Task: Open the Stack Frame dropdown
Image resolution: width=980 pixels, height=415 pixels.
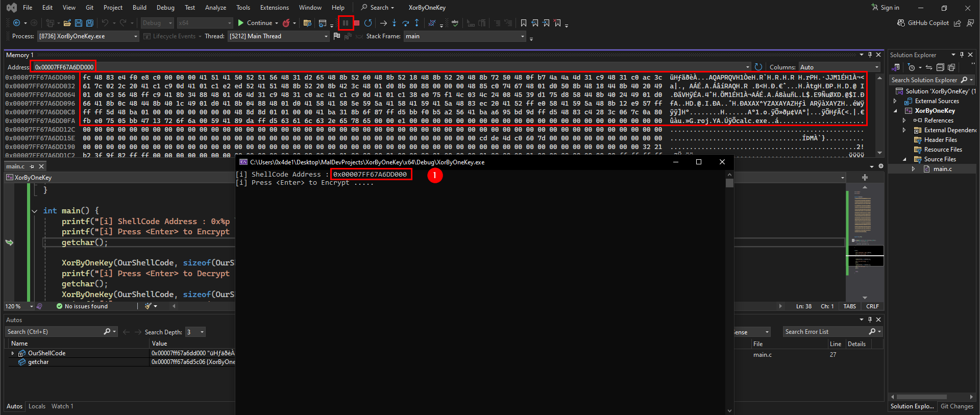Action: pyautogui.click(x=465, y=36)
